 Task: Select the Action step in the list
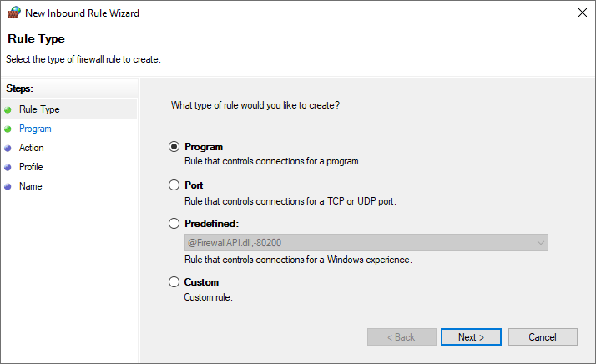pyautogui.click(x=31, y=148)
